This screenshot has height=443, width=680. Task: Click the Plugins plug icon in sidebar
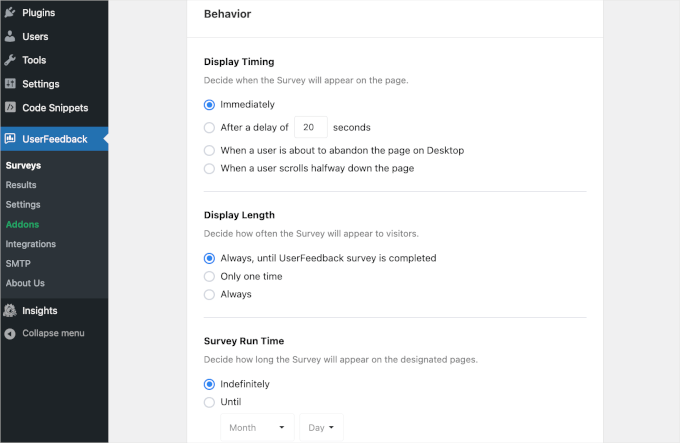point(10,13)
